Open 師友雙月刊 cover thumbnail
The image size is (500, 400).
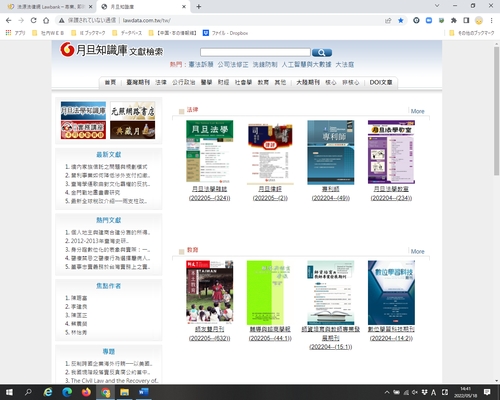210,292
